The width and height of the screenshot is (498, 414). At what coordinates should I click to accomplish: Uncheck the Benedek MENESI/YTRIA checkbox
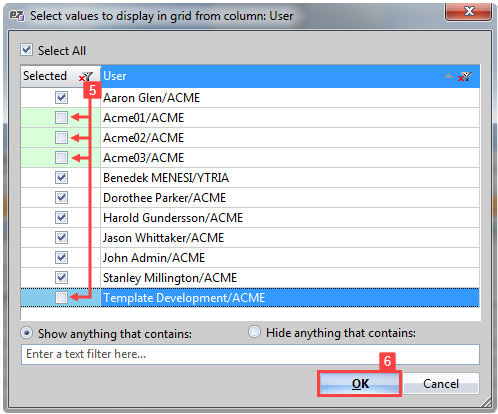[x=61, y=178]
